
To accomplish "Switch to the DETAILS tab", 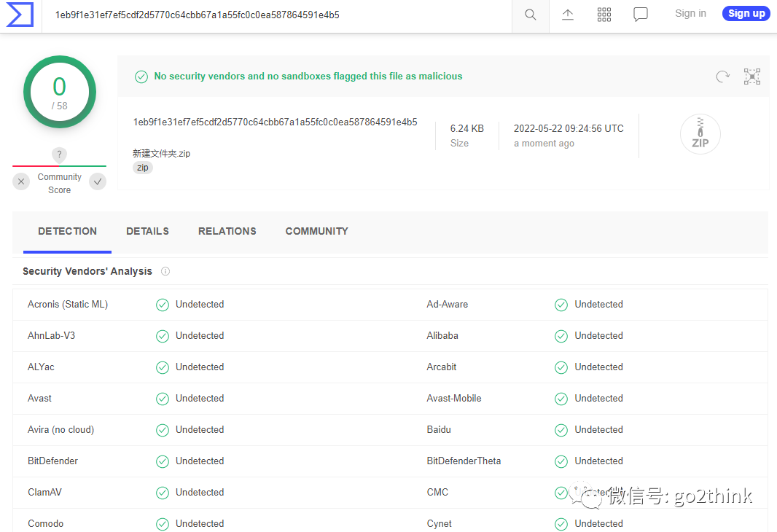I will pyautogui.click(x=148, y=231).
